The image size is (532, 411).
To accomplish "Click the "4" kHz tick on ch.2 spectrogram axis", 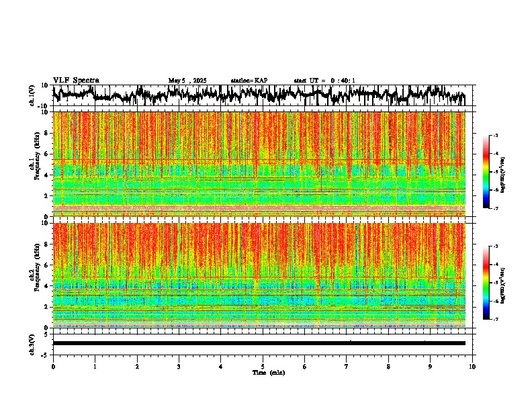I will tap(46, 286).
